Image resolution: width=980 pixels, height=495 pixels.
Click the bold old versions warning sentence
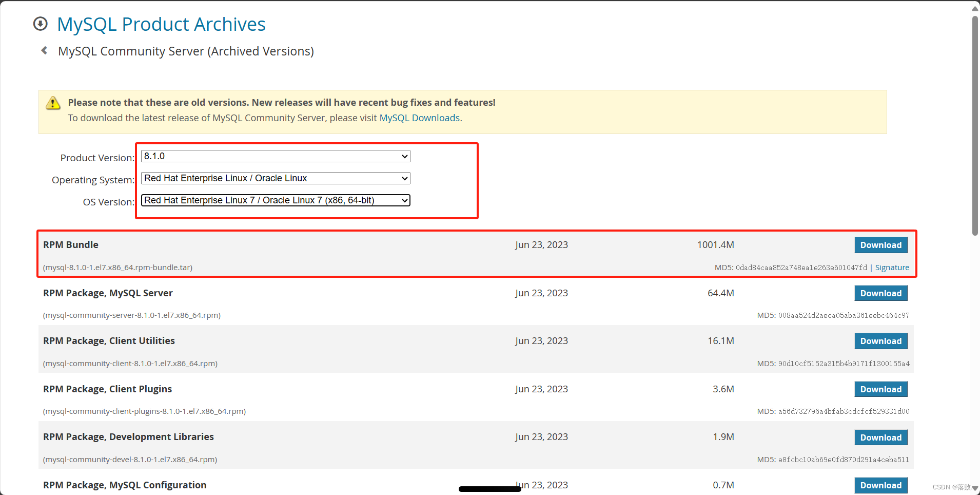click(x=282, y=102)
